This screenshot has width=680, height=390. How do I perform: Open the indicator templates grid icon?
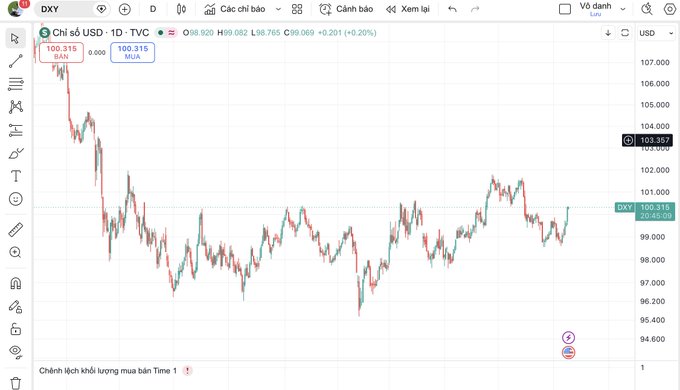tap(297, 9)
